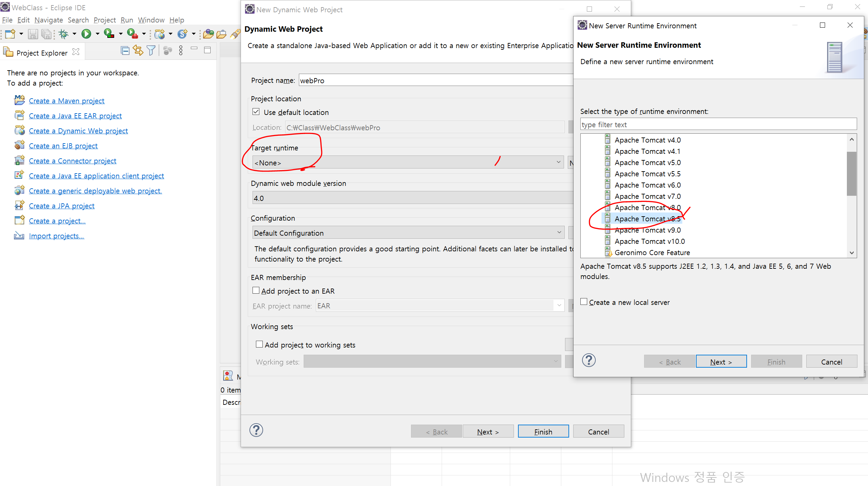Open the Window menu

click(x=151, y=20)
